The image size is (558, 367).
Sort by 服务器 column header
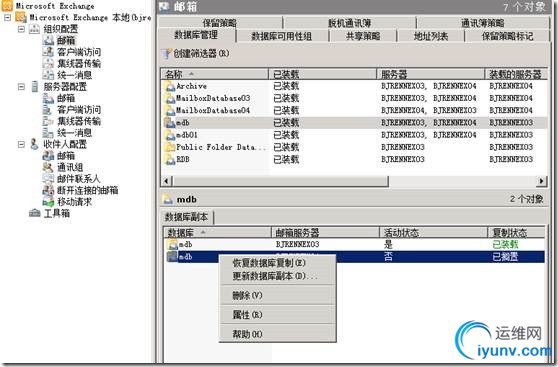click(431, 74)
